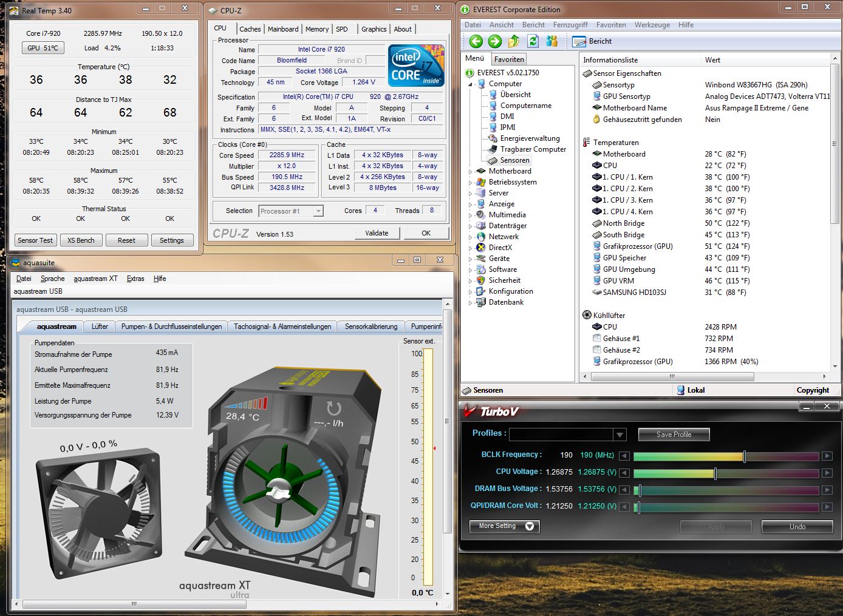Viewport: 843px width, 616px height.
Task: Expand More Setting in TurboV
Action: click(x=504, y=526)
